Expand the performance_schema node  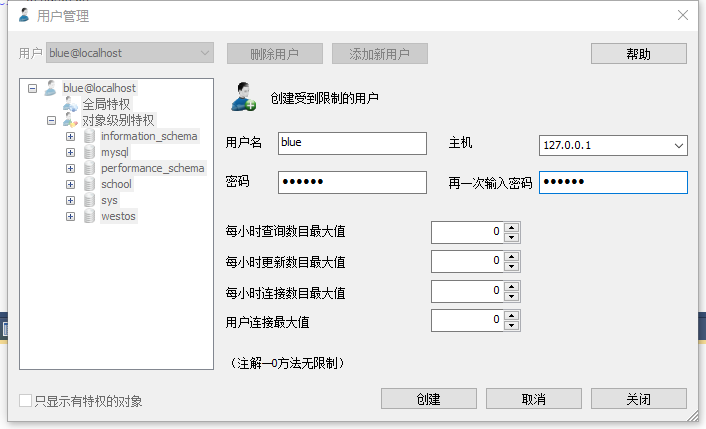point(70,168)
